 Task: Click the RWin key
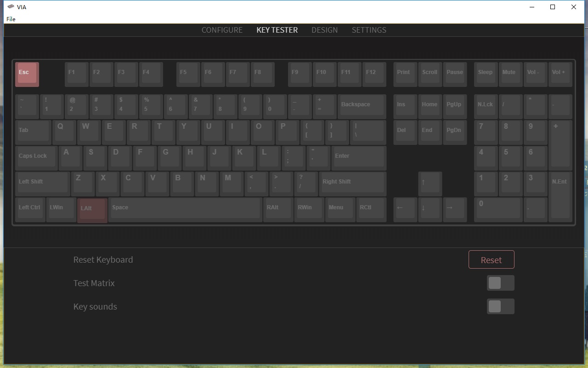(309, 210)
